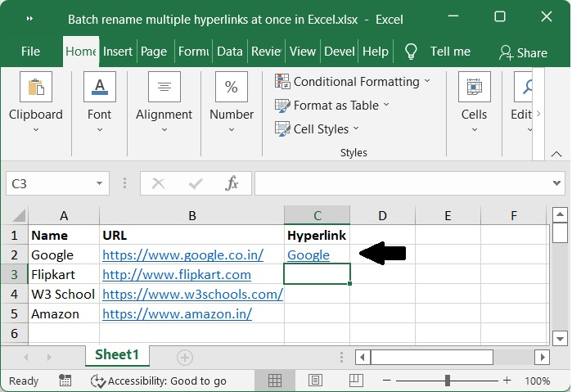Open the Clipboard paste icon group
Screen dimensions: 572x392
(x=35, y=88)
